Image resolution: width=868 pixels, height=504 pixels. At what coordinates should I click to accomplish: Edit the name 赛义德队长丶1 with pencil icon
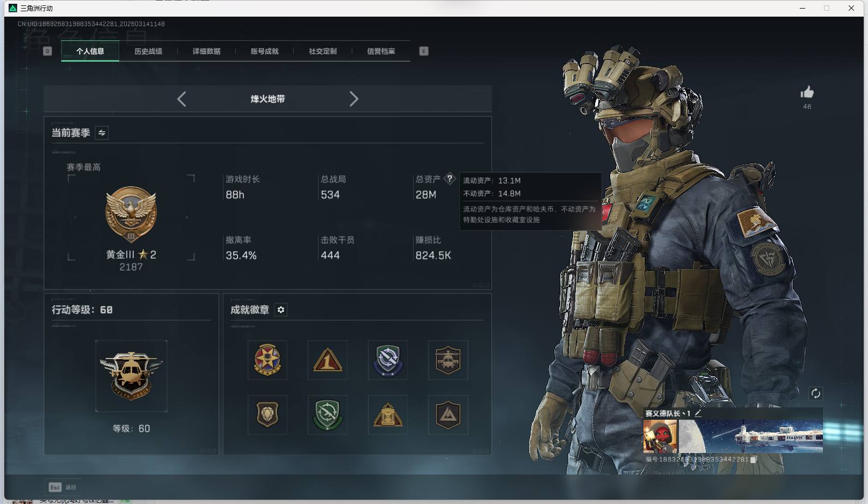tap(698, 413)
